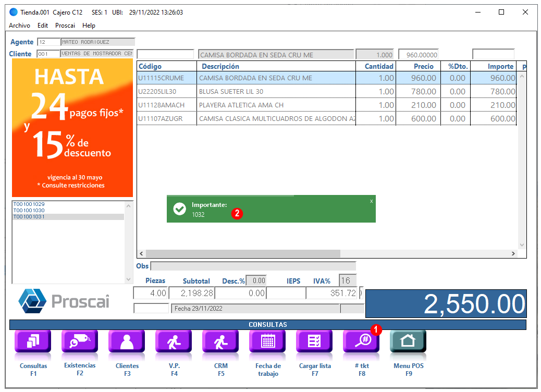This screenshot has height=392, width=541.
Task: Open the Help menu
Action: [89, 26]
